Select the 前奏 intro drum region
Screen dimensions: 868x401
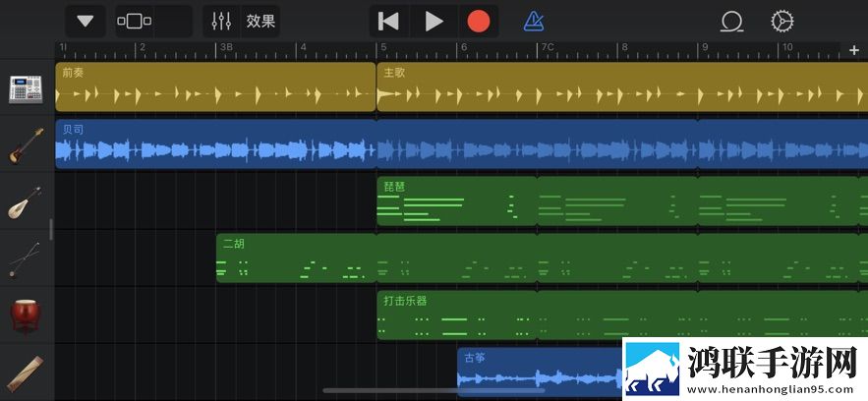(215, 86)
